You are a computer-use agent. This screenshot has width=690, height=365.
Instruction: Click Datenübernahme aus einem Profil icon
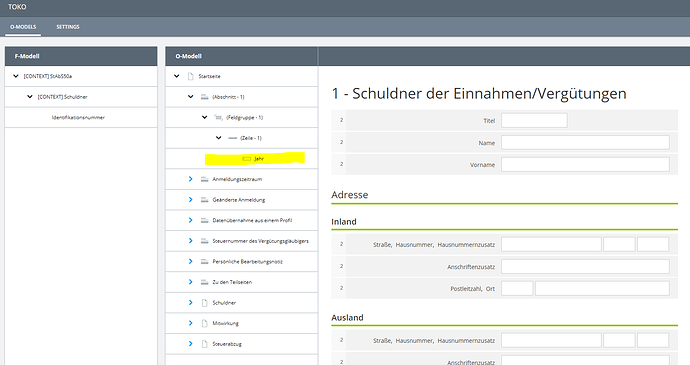[x=205, y=220]
